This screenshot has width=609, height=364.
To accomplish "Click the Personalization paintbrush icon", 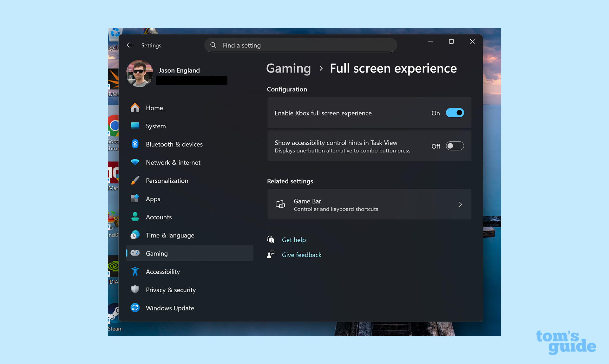I will coord(135,180).
